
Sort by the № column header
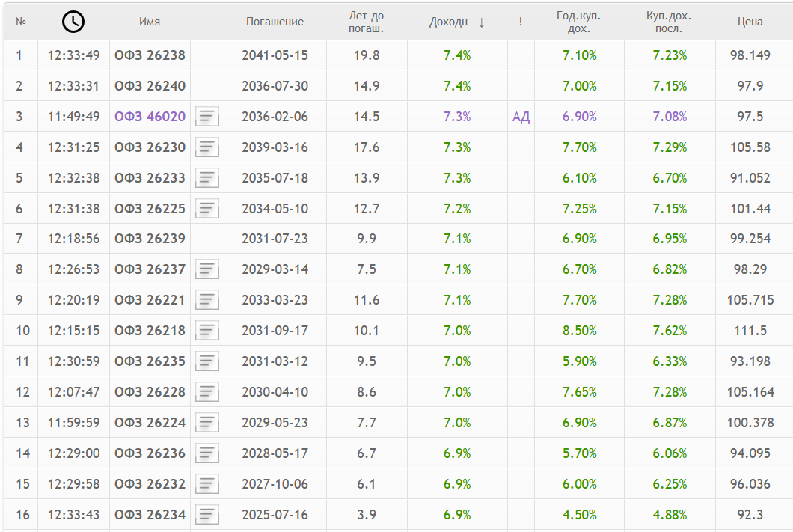pos(21,22)
